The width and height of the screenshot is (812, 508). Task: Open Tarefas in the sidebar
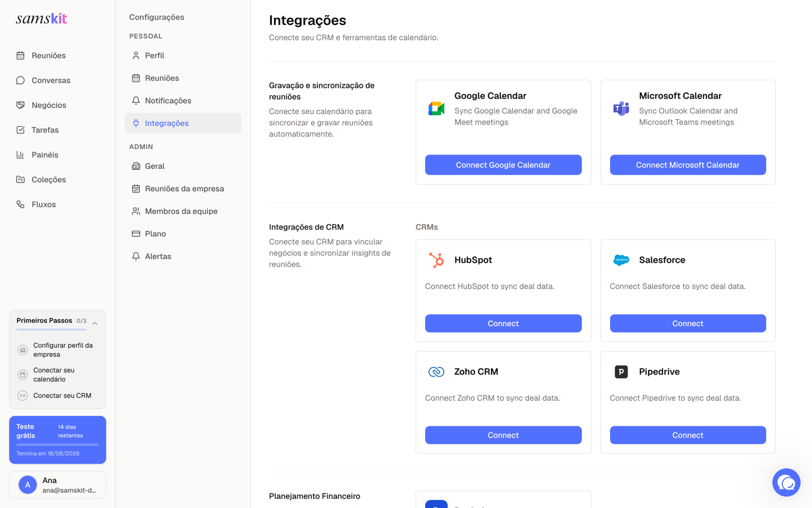(x=58, y=130)
